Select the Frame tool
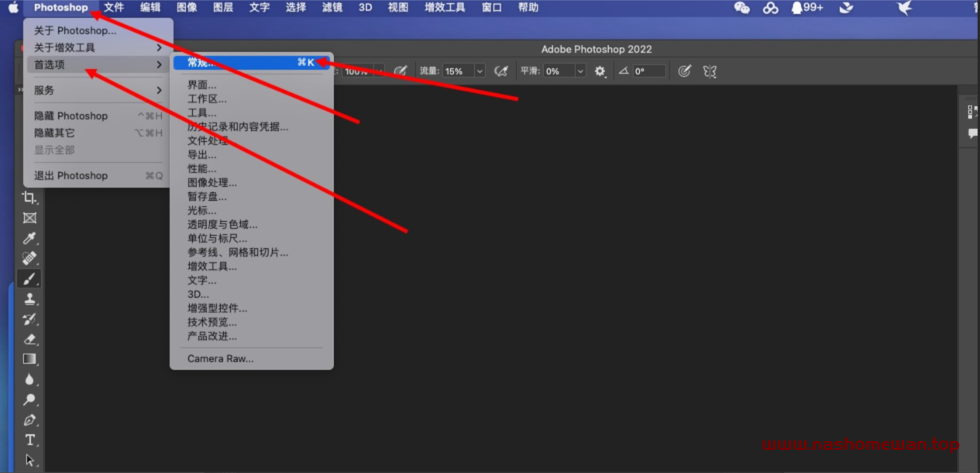This screenshot has width=980, height=473. pyautogui.click(x=29, y=218)
